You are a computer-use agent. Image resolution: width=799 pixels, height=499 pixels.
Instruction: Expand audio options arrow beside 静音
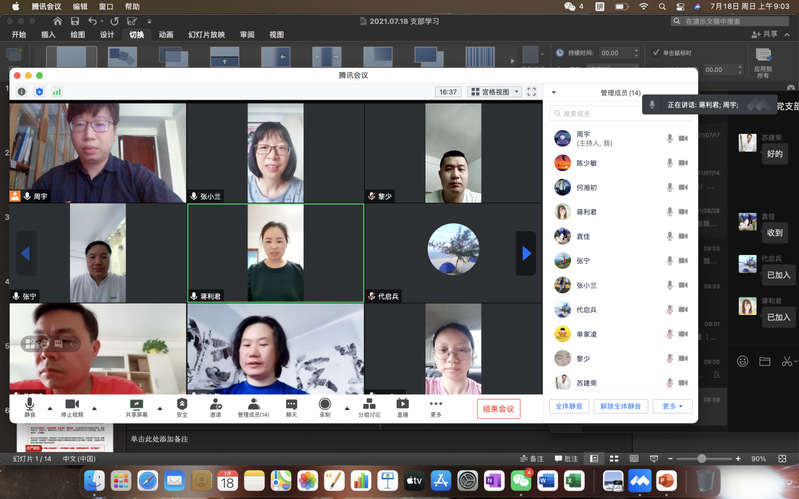(49, 408)
